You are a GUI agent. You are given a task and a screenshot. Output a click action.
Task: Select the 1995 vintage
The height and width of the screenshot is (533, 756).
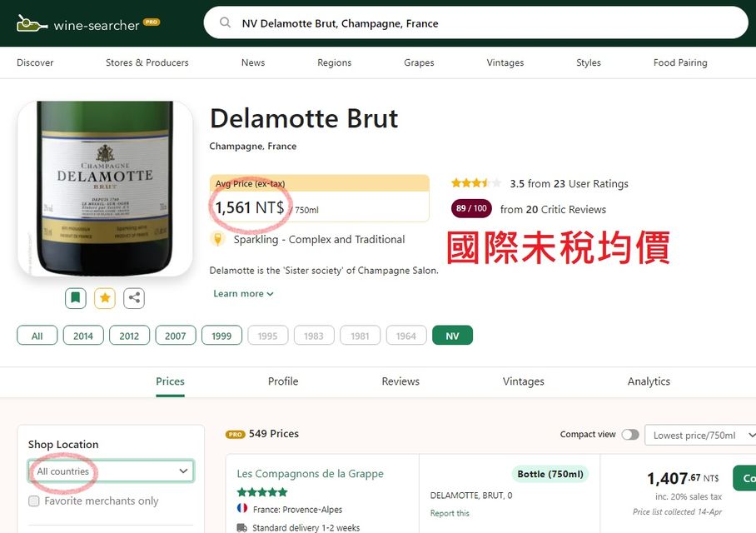(267, 336)
